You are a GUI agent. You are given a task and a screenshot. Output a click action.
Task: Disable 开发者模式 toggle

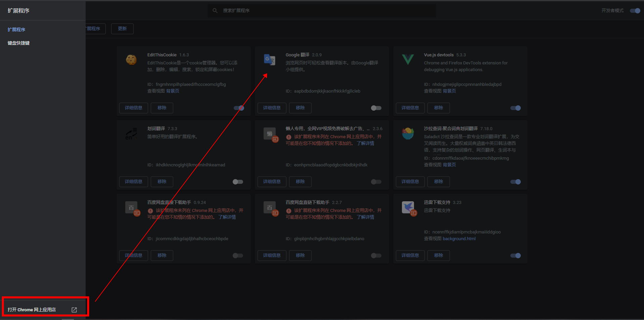coord(634,10)
